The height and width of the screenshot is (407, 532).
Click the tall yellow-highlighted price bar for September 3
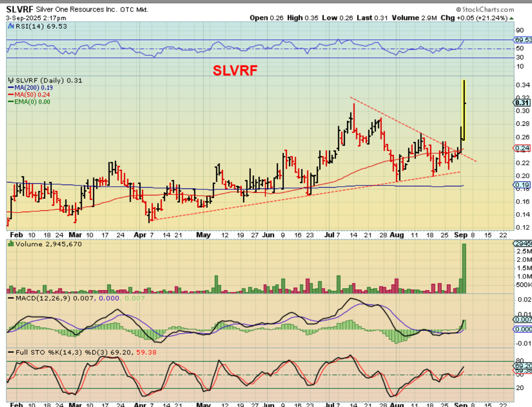pos(464,110)
